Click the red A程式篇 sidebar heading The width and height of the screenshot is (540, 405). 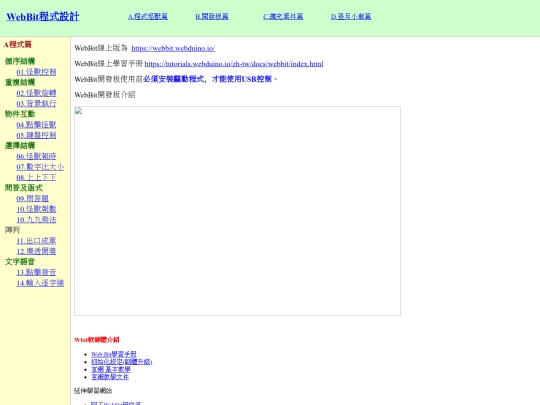point(18,44)
